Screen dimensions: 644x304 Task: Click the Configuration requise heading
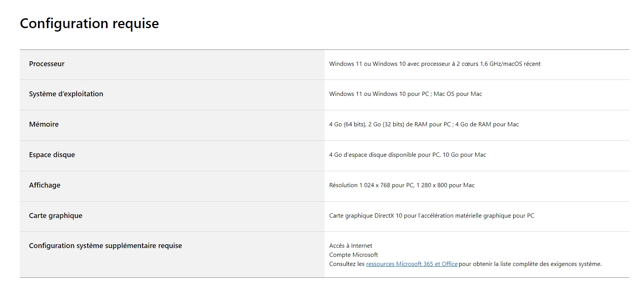point(89,24)
